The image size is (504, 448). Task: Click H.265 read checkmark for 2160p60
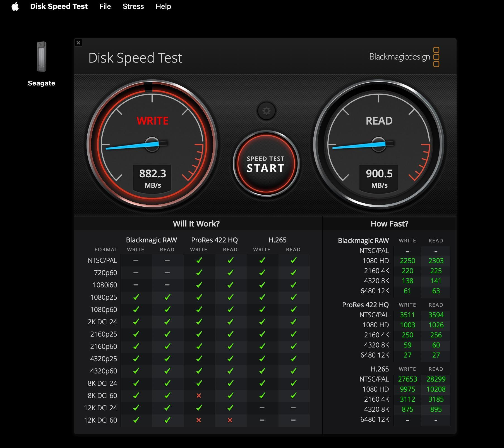[x=293, y=346]
